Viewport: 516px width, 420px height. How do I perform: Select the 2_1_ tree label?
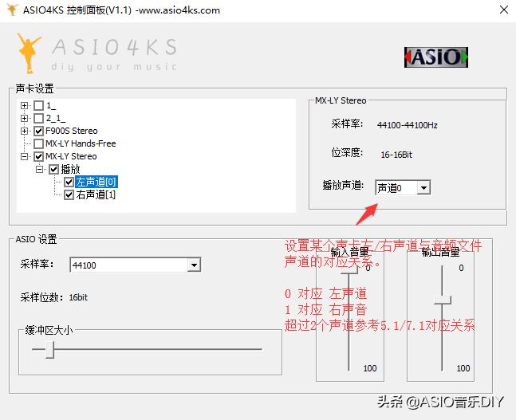(x=56, y=118)
